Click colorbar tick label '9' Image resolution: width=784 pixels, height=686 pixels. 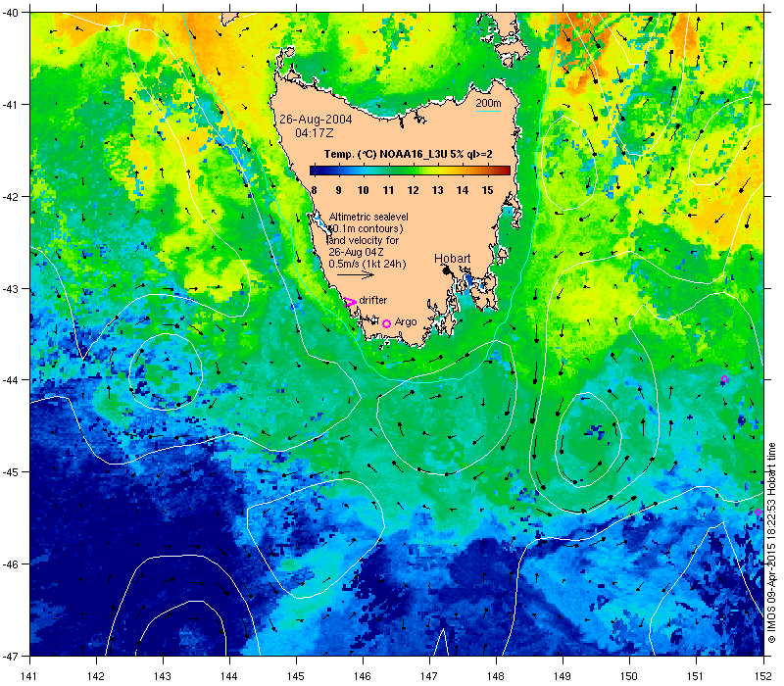tap(338, 190)
